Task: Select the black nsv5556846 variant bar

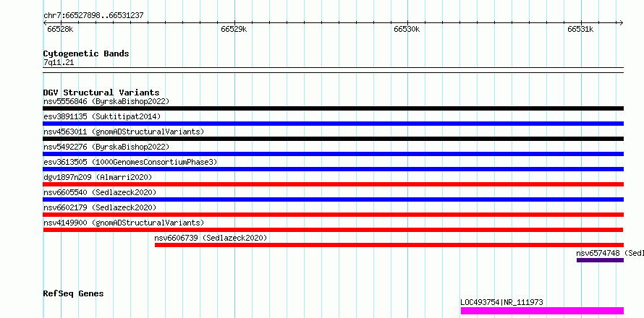Action: [334, 108]
